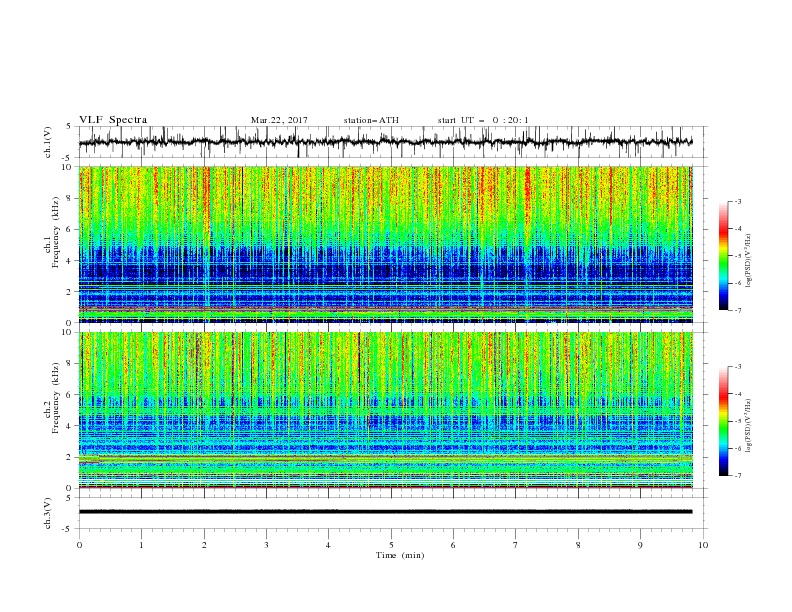The width and height of the screenshot is (792, 612).
Task: Click the time axis tick label "0"
Action: [79, 545]
